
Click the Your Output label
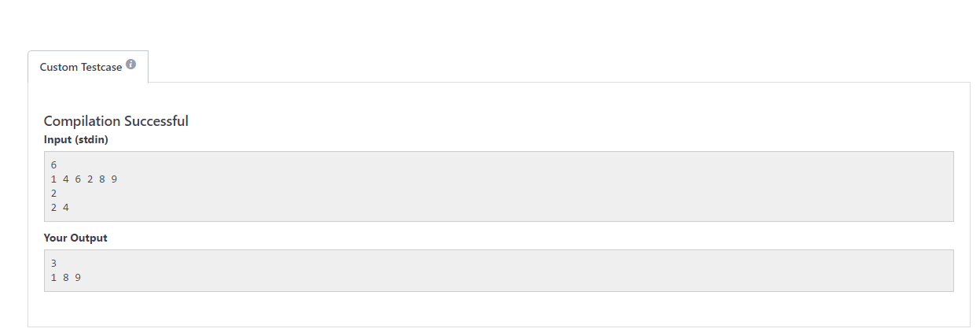[x=75, y=238]
